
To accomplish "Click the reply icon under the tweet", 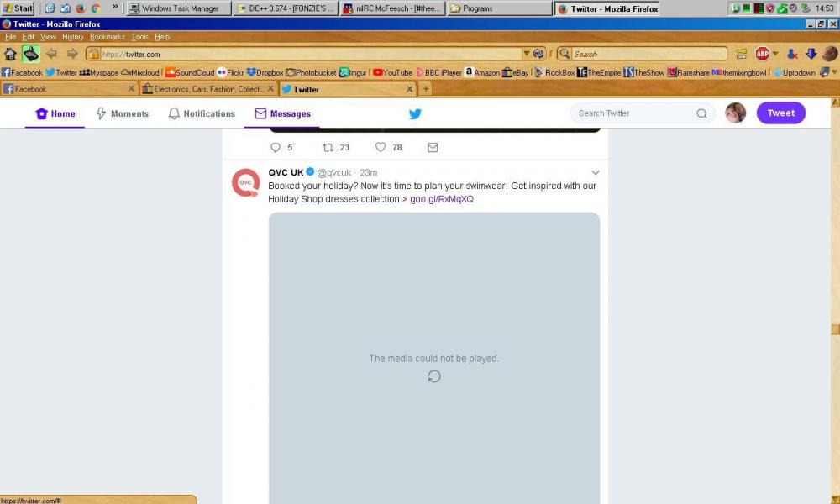I will tap(275, 147).
